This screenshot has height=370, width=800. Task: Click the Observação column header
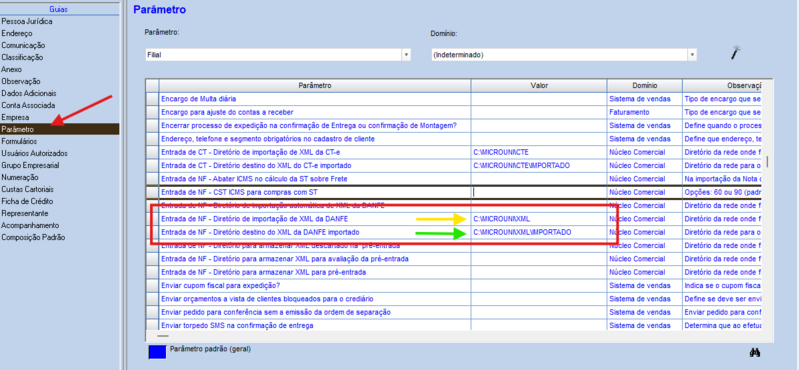(723, 86)
